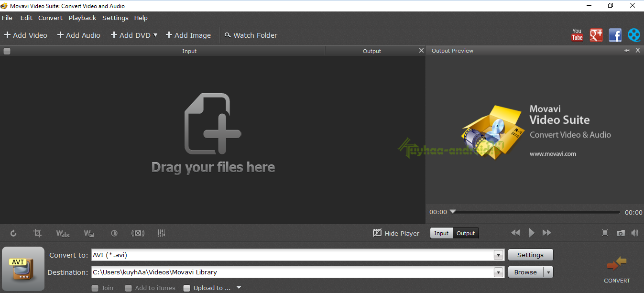Open the image watermark tool

click(89, 233)
